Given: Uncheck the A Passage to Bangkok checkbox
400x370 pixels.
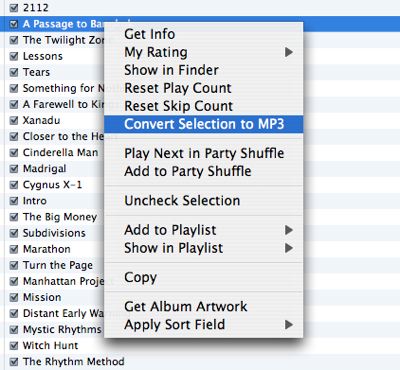Looking at the screenshot, I should [14, 24].
